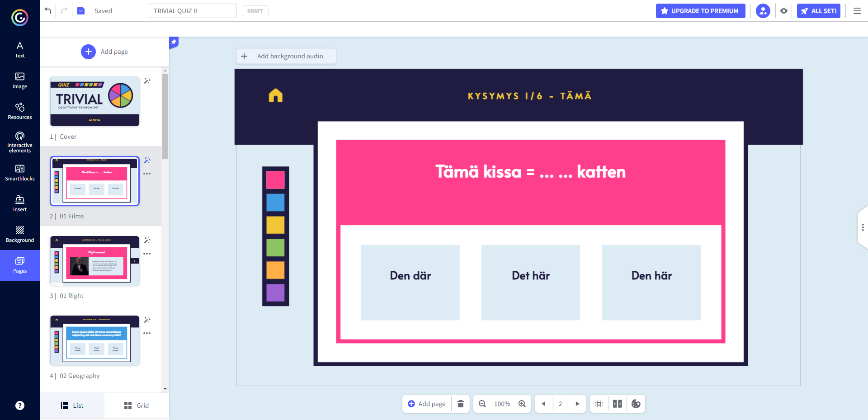The image size is (868, 420).
Task: Select the orange color square on canvas
Action: pos(275,270)
